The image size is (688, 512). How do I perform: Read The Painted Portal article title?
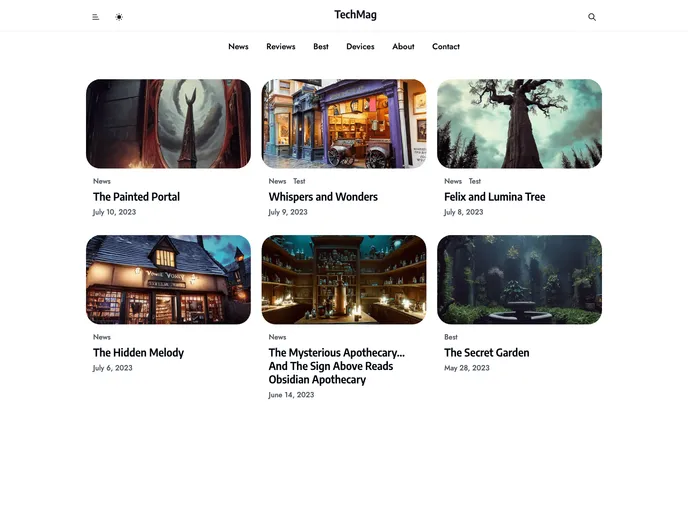point(136,197)
